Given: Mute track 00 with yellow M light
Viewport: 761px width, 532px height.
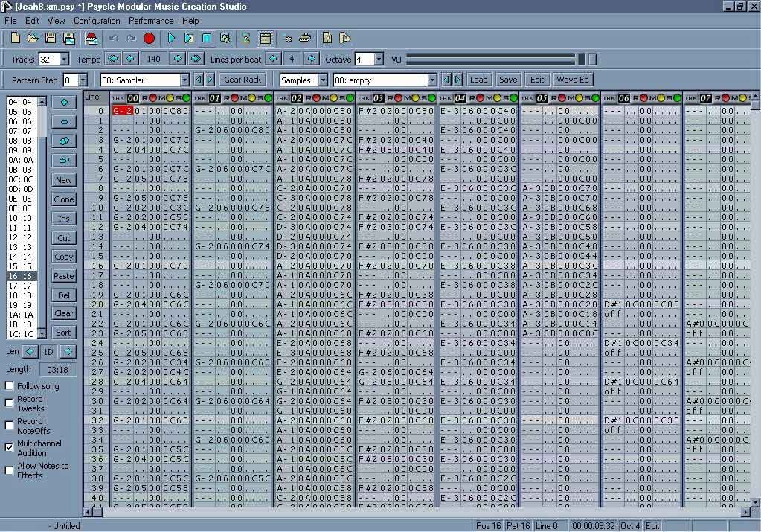Looking at the screenshot, I should (x=169, y=98).
